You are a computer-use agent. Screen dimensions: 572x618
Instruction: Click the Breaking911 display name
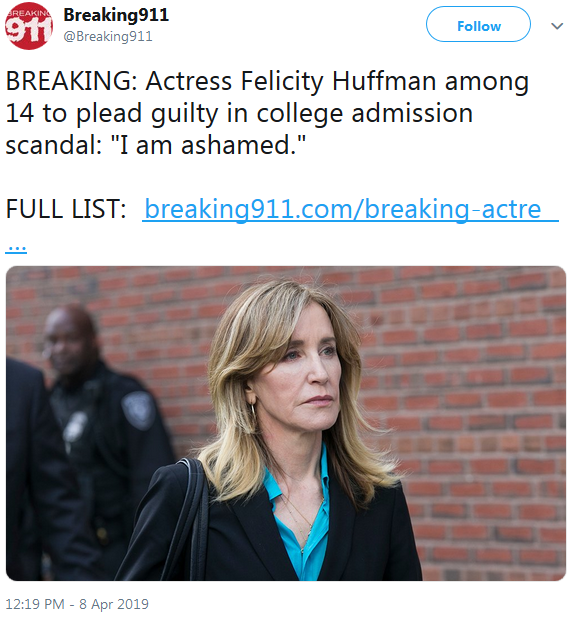pyautogui.click(x=116, y=15)
